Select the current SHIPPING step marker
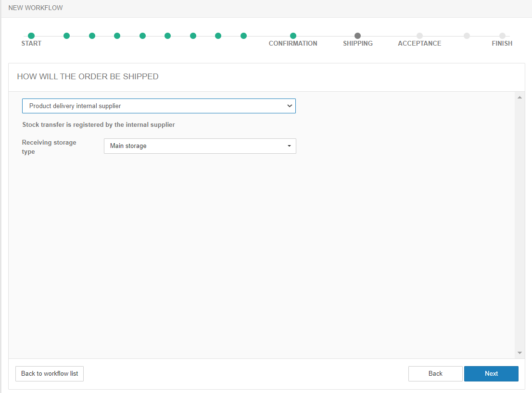 coord(357,36)
